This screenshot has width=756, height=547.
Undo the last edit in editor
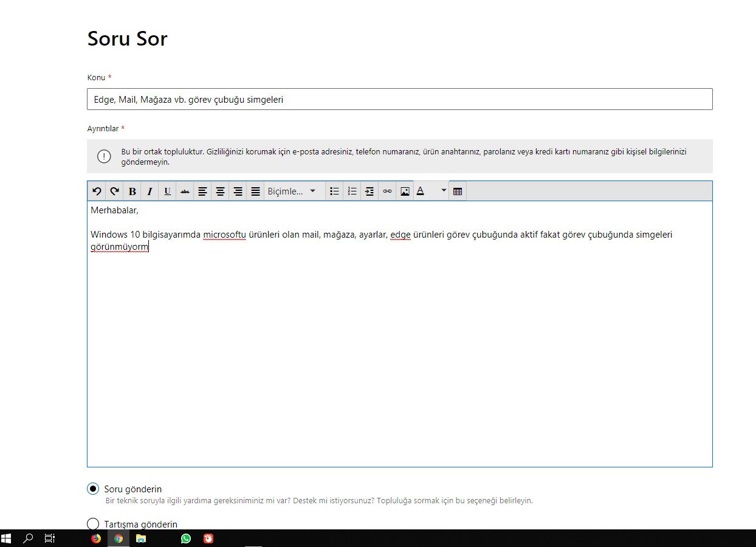[x=97, y=191]
